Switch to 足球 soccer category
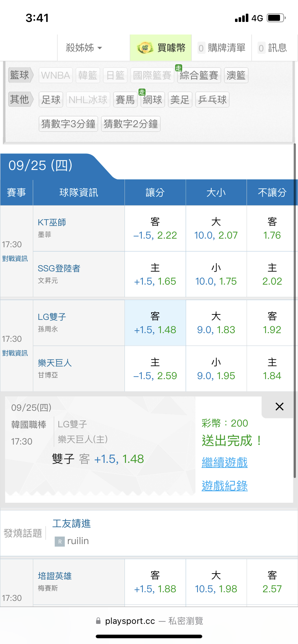 [x=51, y=100]
